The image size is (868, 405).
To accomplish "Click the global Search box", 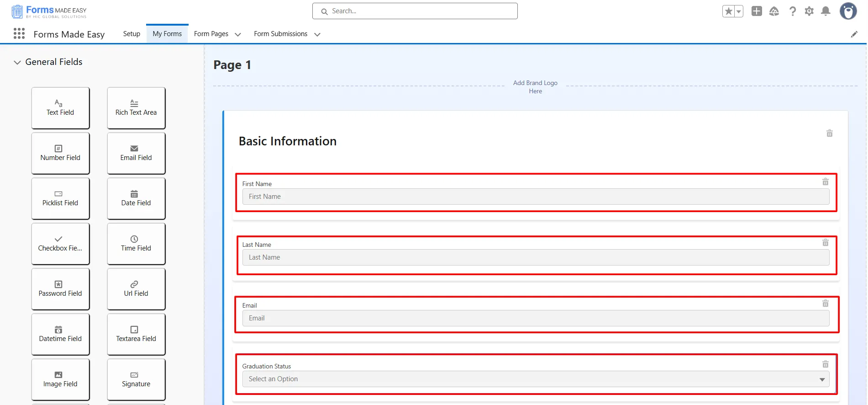I will coord(415,11).
